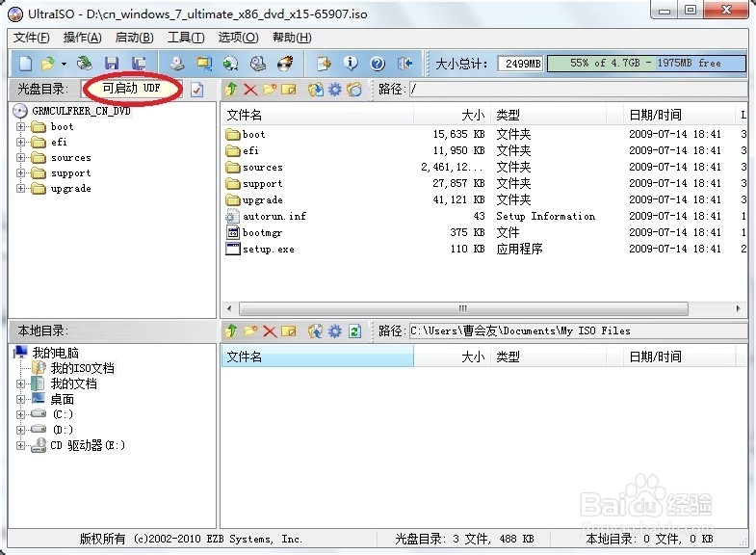Click the Up folder icon in disc pane
The image size is (756, 555).
point(231,90)
